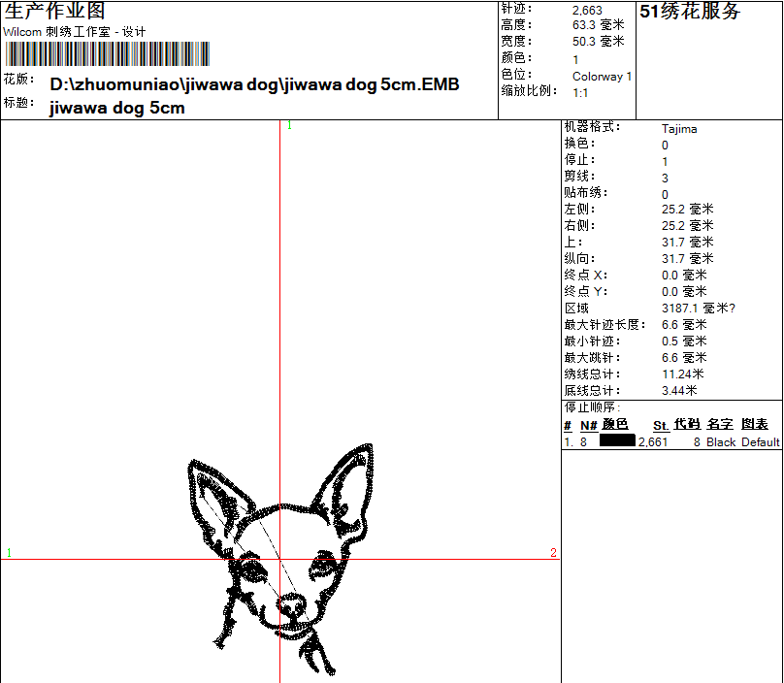Click the 绣线总计 11.24米 thread total
Image resolution: width=784 pixels, height=683 pixels.
683,374
